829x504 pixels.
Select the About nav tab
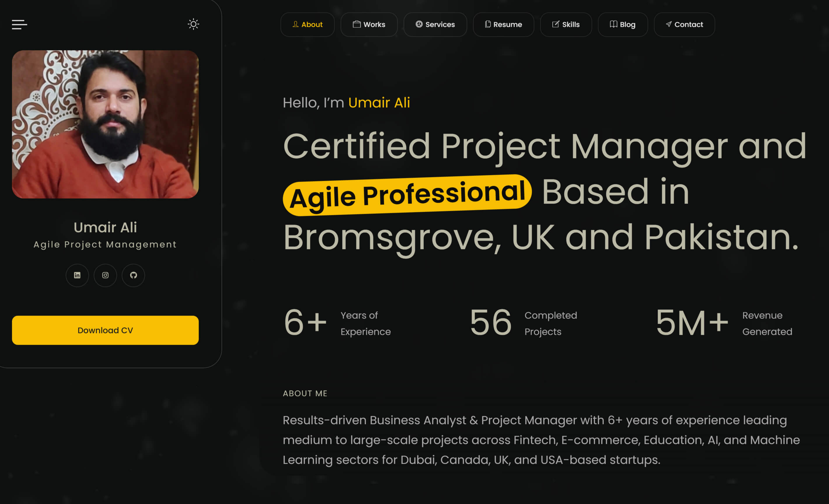[x=308, y=24]
